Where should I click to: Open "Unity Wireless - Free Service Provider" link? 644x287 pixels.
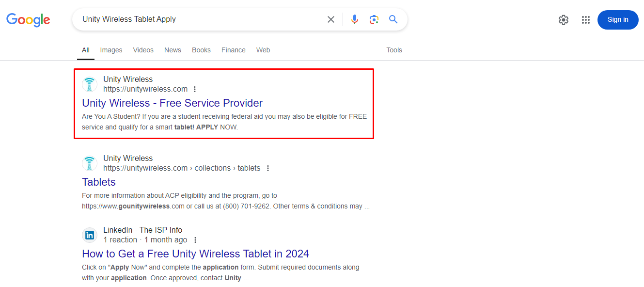click(172, 103)
